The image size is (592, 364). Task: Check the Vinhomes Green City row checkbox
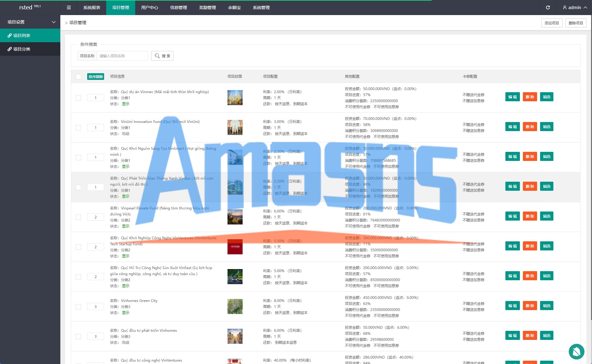tap(78, 307)
